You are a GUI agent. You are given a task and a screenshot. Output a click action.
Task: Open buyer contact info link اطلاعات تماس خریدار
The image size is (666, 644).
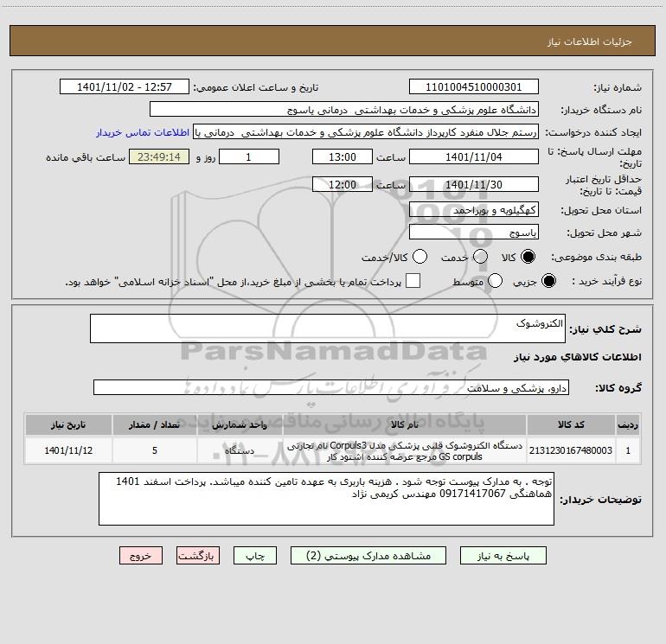click(143, 132)
